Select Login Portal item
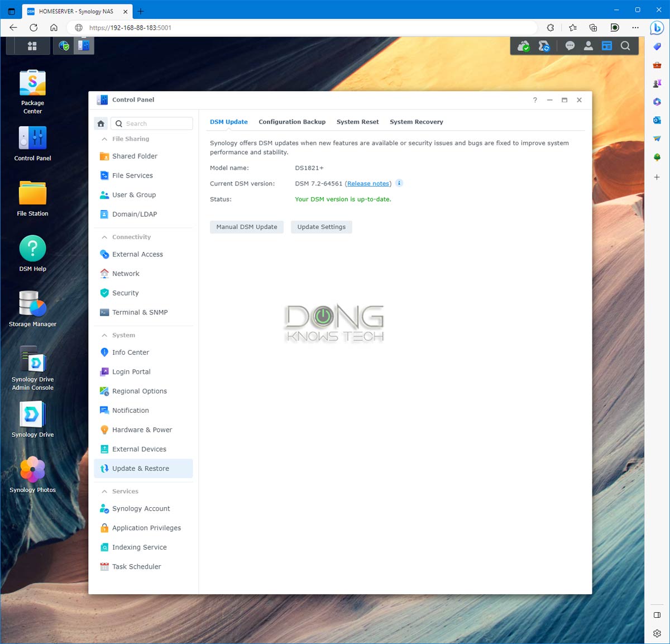The height and width of the screenshot is (644, 670). click(x=143, y=371)
